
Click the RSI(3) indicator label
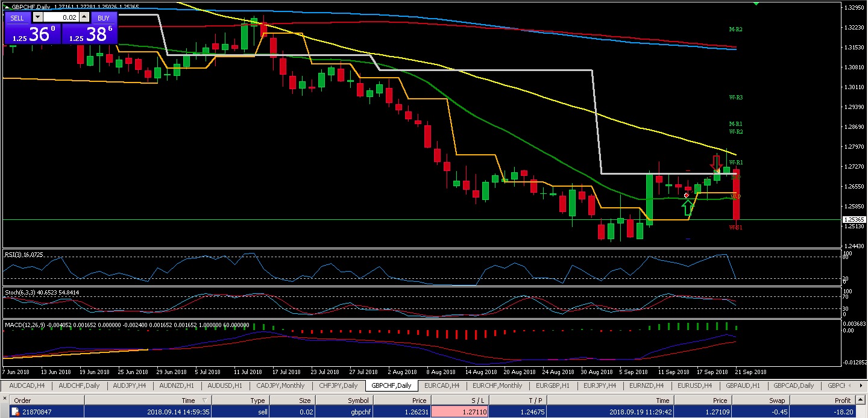(x=24, y=255)
